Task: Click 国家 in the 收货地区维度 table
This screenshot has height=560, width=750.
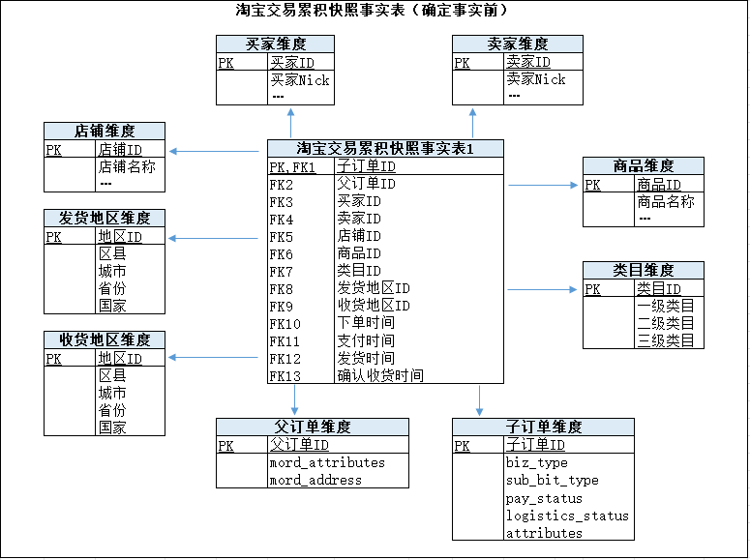Action: point(112,427)
